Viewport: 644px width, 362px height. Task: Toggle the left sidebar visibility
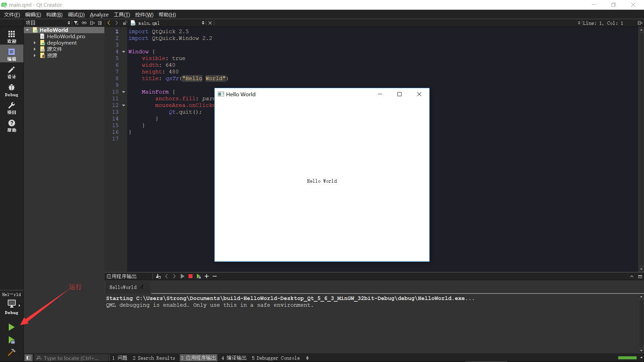[x=29, y=358]
